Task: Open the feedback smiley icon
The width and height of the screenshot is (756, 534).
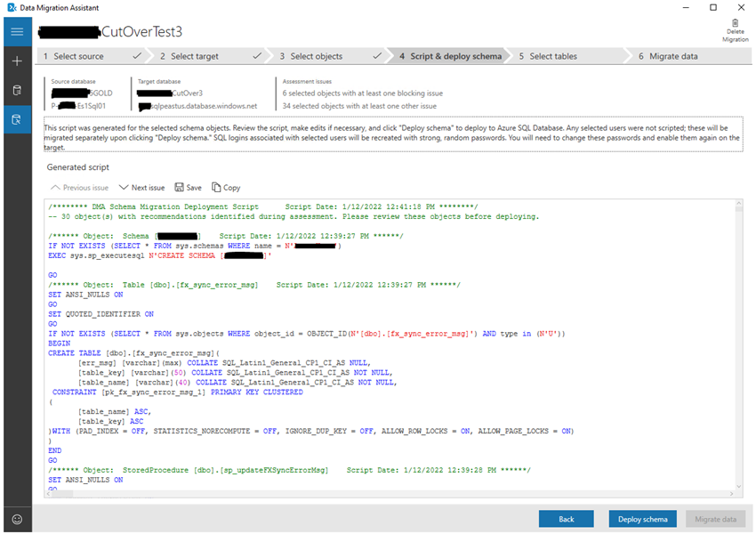Action: (x=17, y=519)
